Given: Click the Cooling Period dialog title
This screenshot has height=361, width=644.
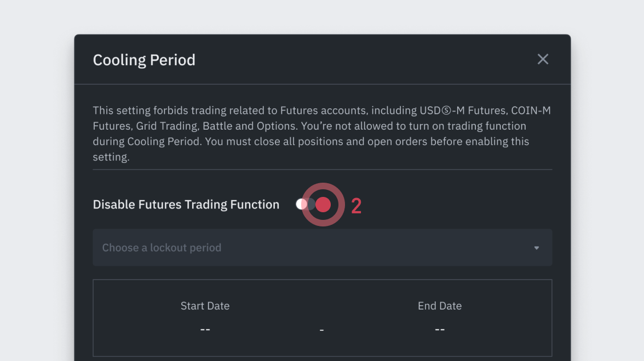Looking at the screenshot, I should pyautogui.click(x=144, y=60).
